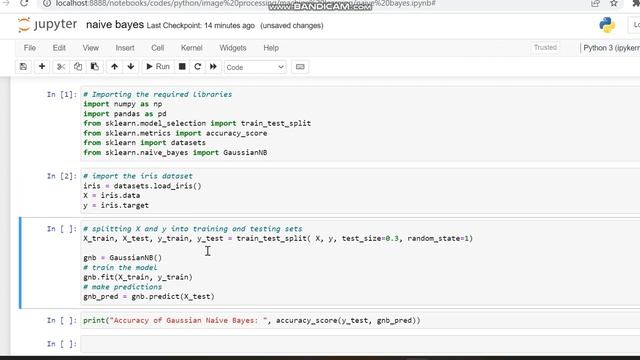Screen dimensions: 640x360
Task: Bookmark this page with star icon
Action: point(613,4)
